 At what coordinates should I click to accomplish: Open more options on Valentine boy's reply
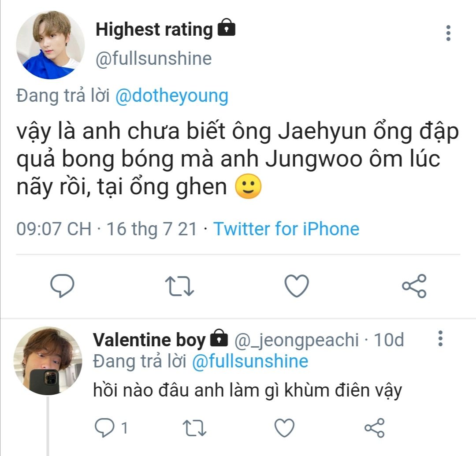coord(440,339)
